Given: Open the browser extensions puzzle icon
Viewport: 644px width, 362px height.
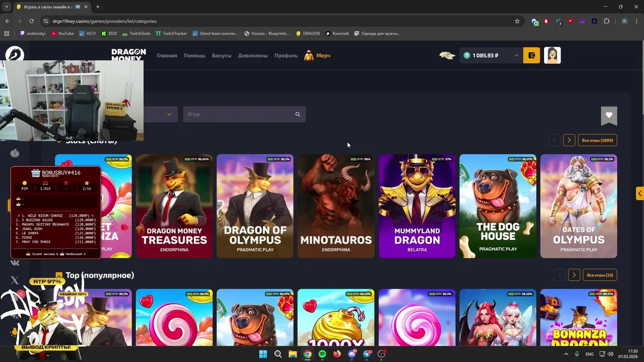Looking at the screenshot, I should [606, 21].
